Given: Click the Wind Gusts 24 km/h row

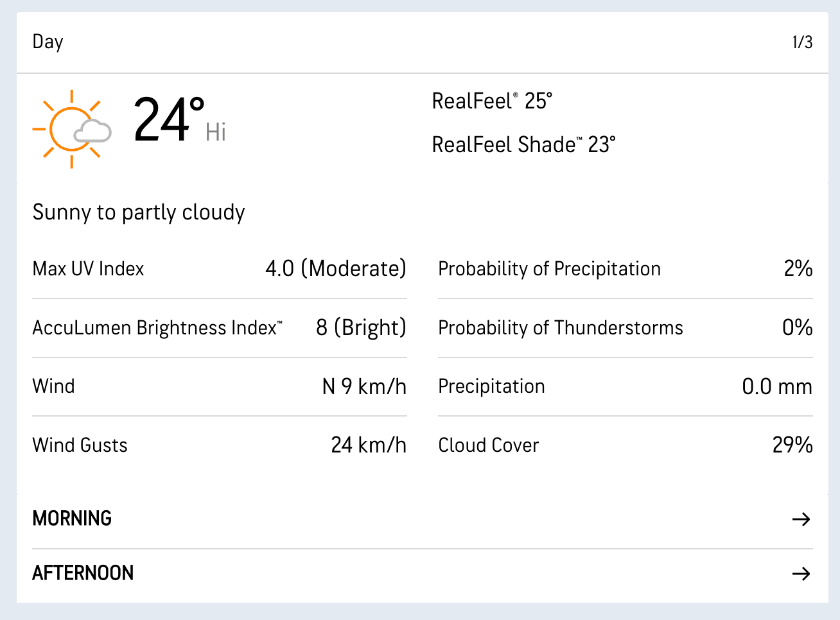Looking at the screenshot, I should click(219, 445).
